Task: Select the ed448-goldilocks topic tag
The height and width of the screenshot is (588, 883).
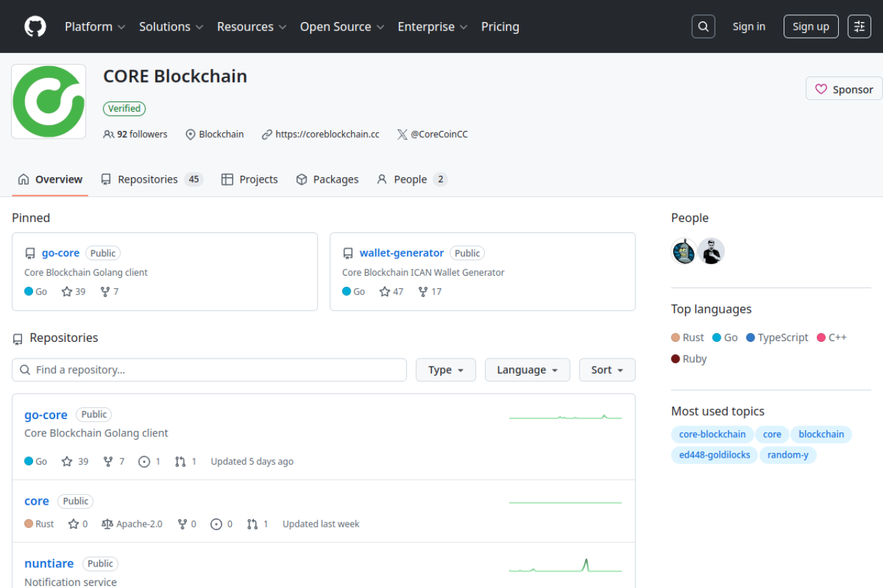Action: 714,455
